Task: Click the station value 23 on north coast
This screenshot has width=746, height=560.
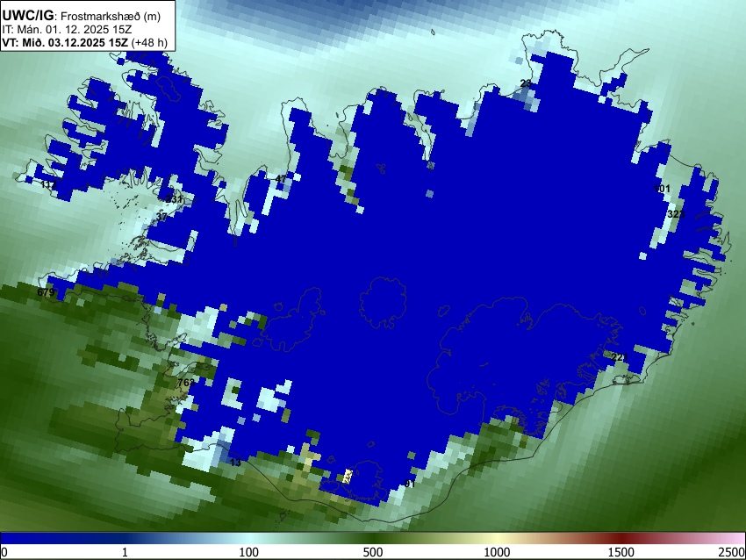Action: [x=526, y=83]
